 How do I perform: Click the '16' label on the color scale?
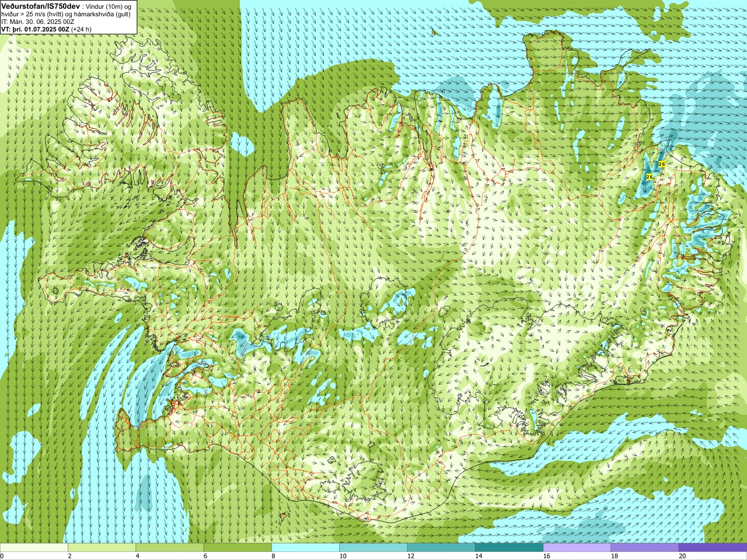(x=546, y=556)
